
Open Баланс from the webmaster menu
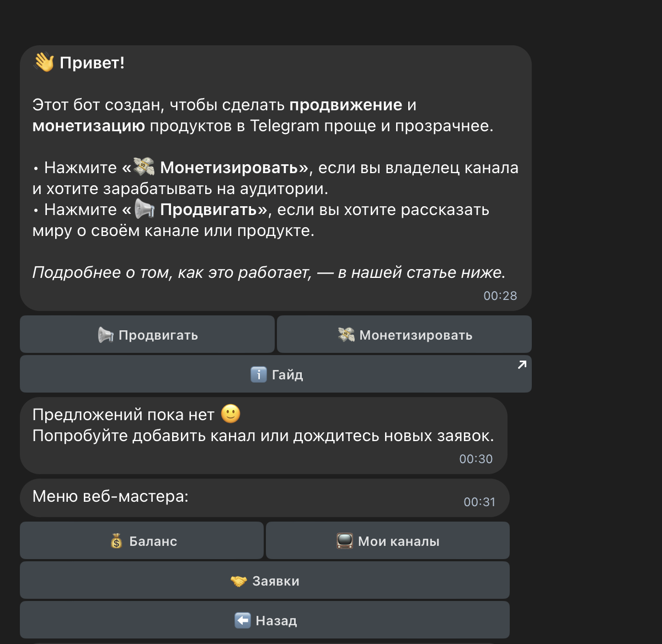[x=142, y=541]
